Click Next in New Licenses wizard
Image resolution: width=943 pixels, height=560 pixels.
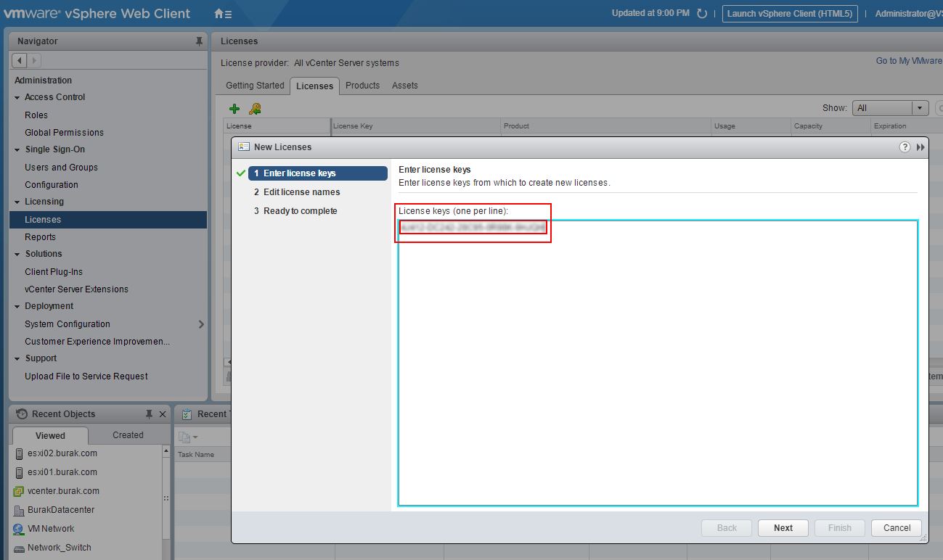783,528
